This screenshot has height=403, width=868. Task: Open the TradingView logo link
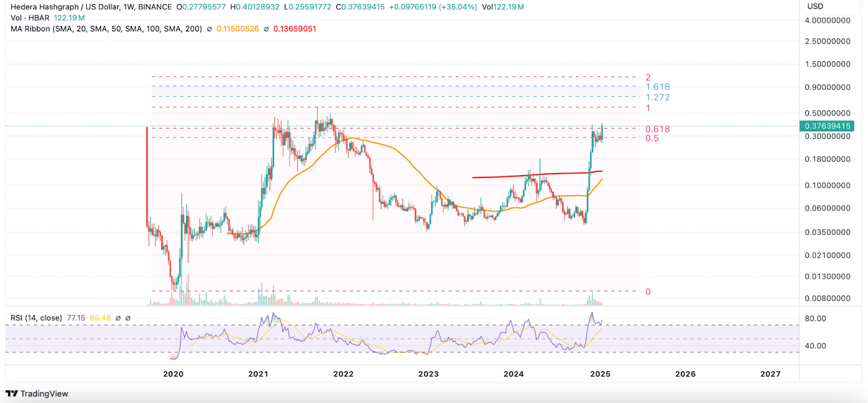point(37,394)
